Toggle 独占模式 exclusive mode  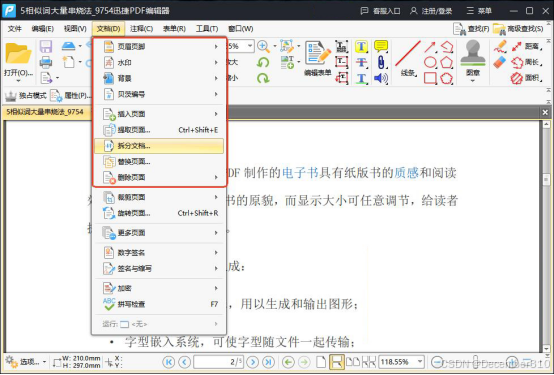[25, 95]
